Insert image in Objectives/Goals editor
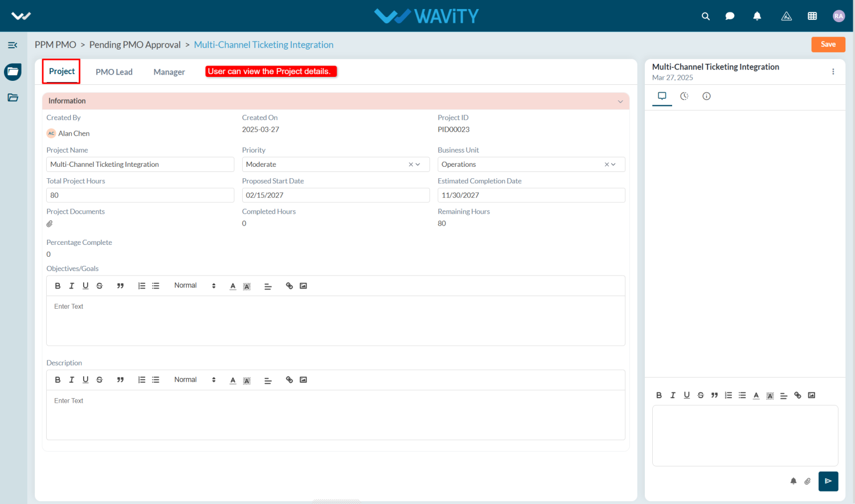 pos(303,286)
